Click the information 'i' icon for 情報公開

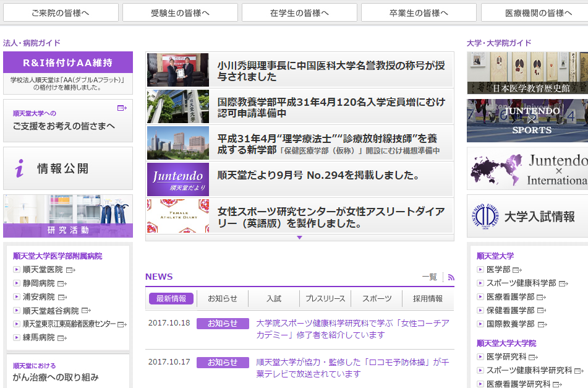(20, 168)
